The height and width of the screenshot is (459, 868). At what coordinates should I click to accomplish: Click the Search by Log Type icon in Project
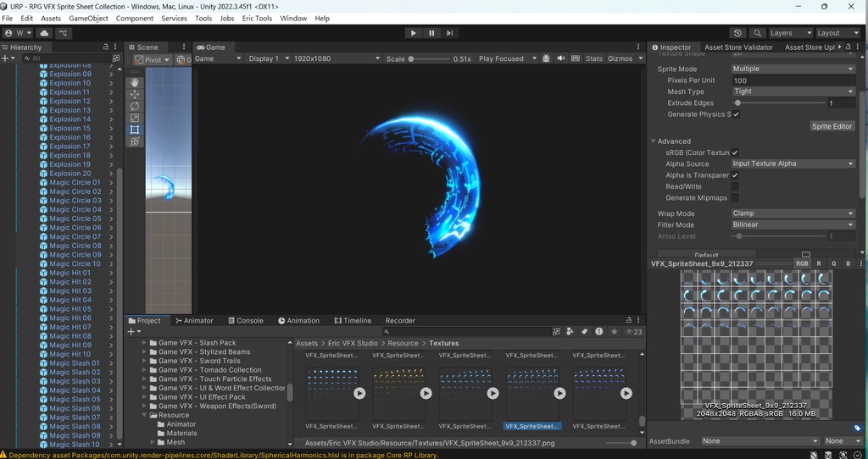tap(599, 332)
